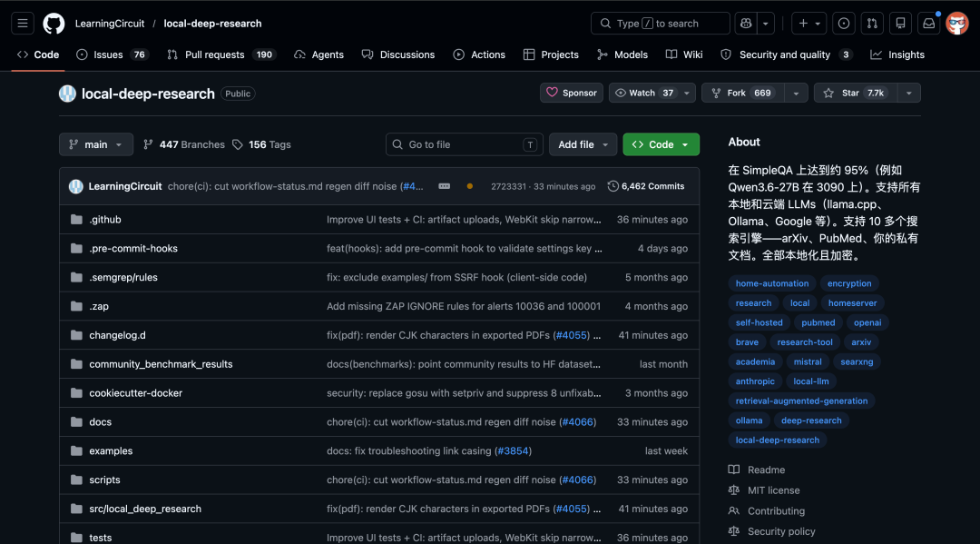980x544 pixels.
Task: Open the repositories icon in header
Action: point(901,23)
